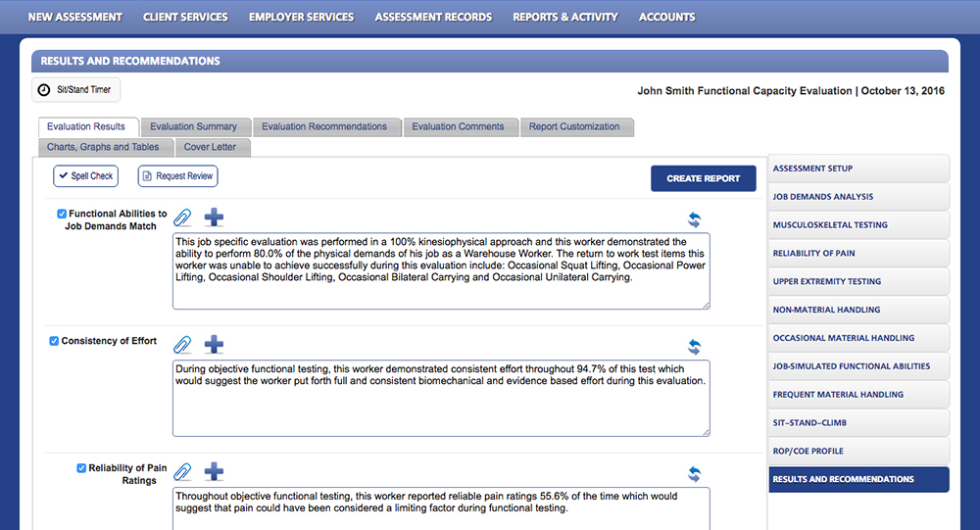Click the Create Report button

tap(703, 178)
